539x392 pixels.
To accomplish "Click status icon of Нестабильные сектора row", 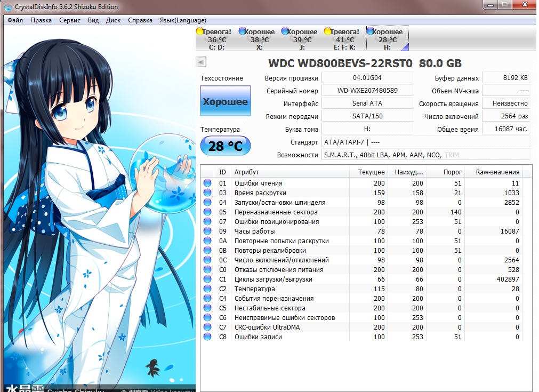I will 207,308.
